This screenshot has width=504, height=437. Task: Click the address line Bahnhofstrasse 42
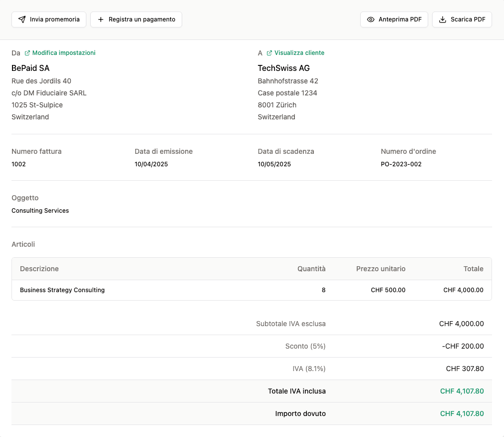(x=288, y=81)
